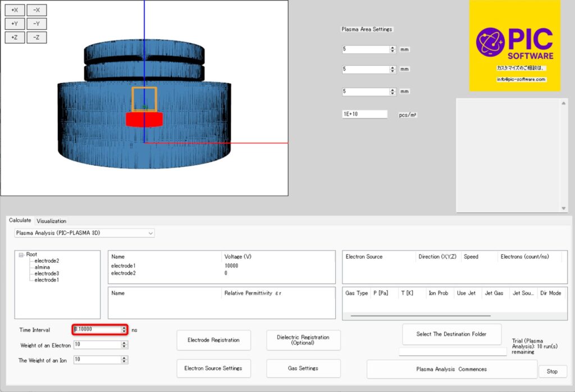
Task: Click the plasma density 1E+10 field
Action: [x=364, y=114]
